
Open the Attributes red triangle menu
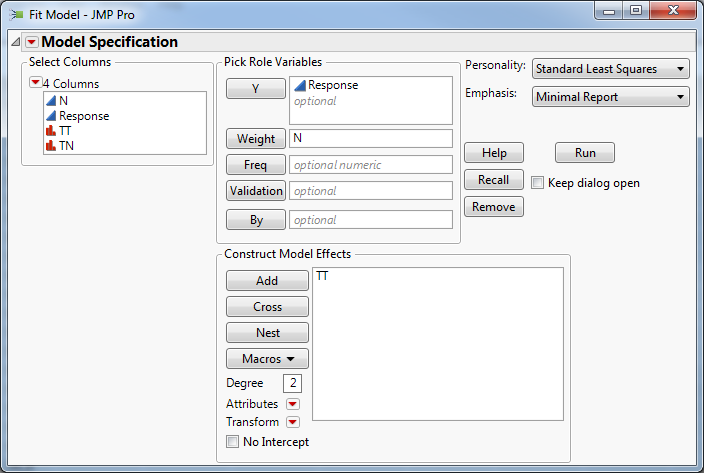pyautogui.click(x=293, y=404)
